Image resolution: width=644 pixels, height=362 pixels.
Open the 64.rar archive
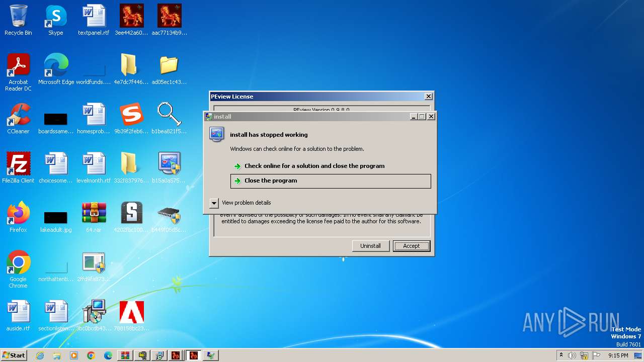click(94, 217)
